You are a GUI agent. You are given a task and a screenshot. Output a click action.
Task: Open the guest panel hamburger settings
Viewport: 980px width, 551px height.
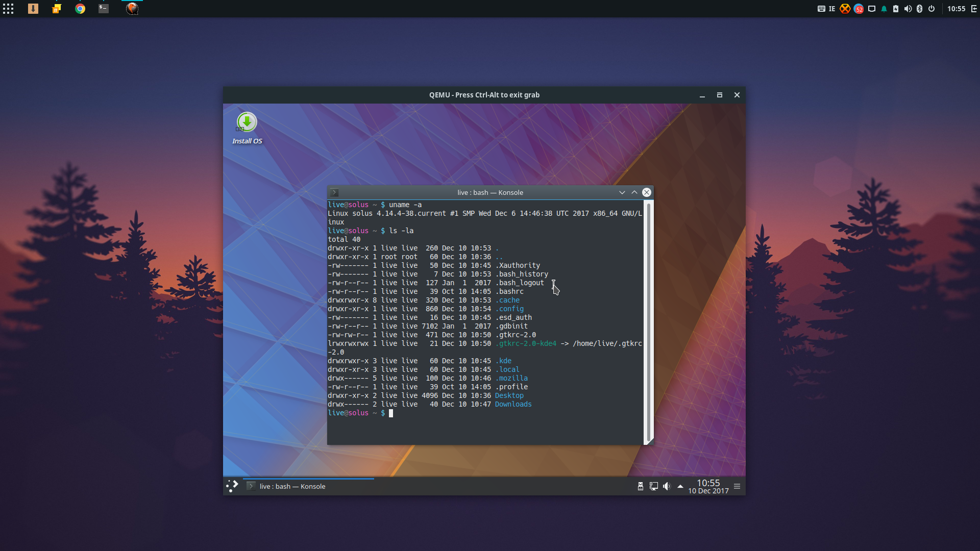click(x=737, y=486)
